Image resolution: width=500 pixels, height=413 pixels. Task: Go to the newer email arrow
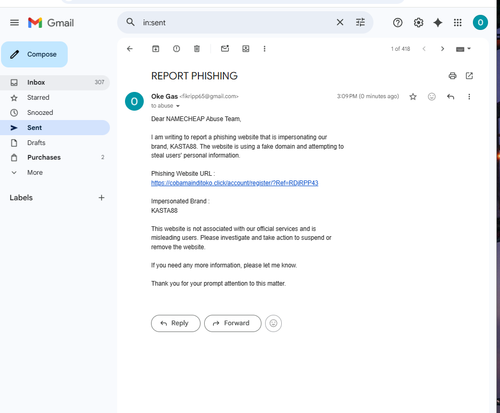[424, 49]
